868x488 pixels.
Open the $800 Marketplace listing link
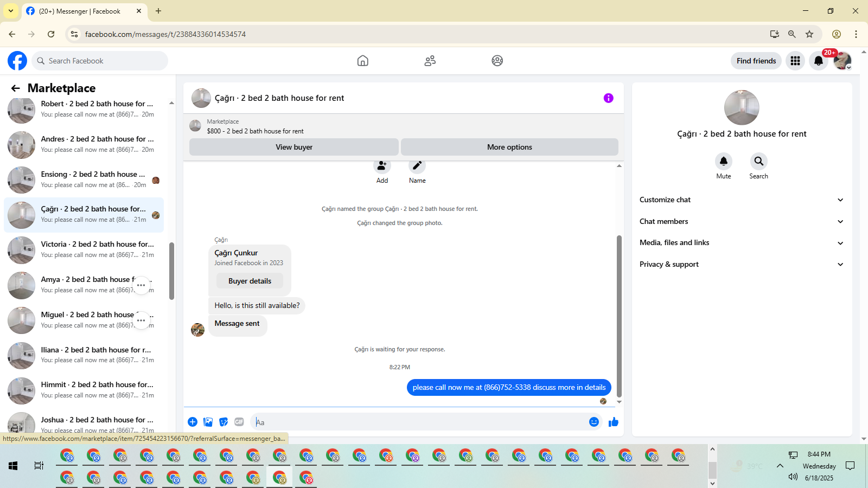click(x=255, y=131)
